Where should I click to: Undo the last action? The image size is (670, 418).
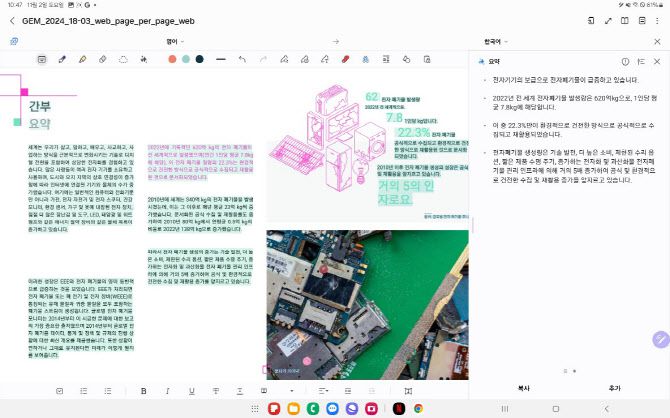click(242, 59)
